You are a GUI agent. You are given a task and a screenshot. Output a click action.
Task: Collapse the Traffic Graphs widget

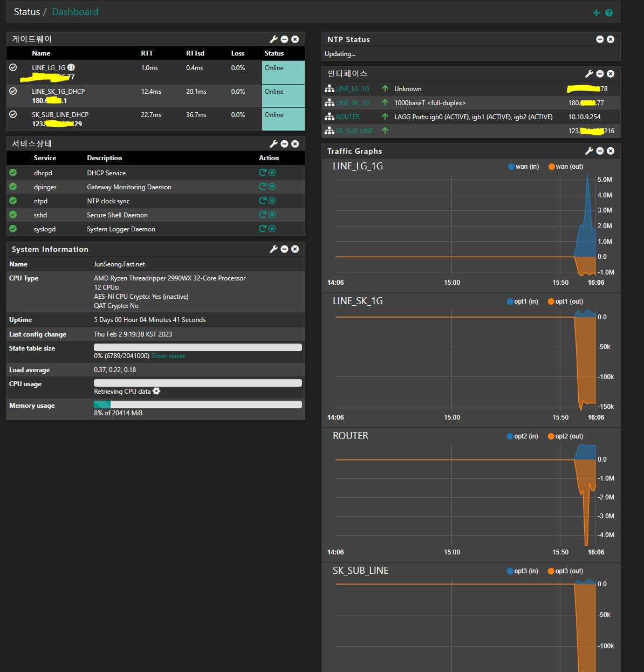600,151
